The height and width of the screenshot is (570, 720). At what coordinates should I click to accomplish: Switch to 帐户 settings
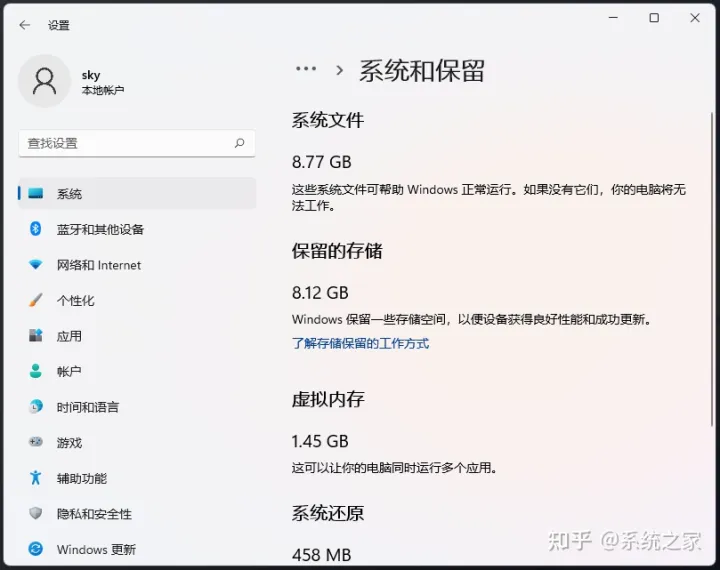point(137,371)
